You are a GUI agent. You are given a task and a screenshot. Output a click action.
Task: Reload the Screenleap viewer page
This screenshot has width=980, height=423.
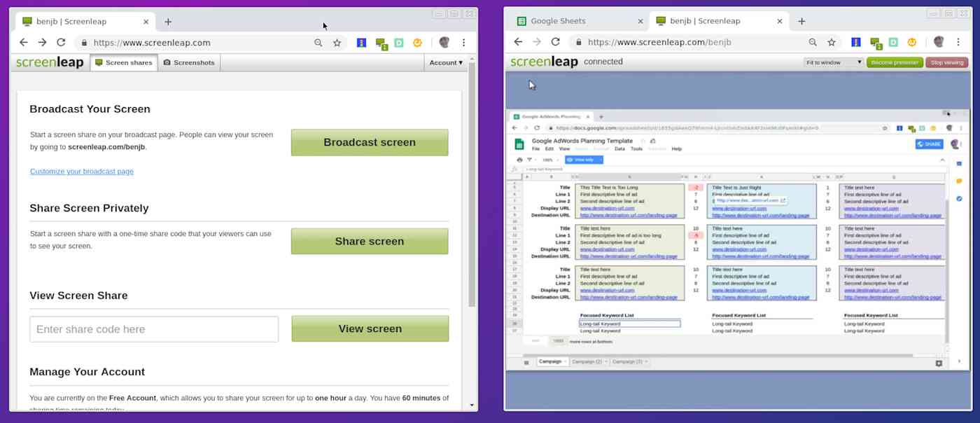pos(555,41)
